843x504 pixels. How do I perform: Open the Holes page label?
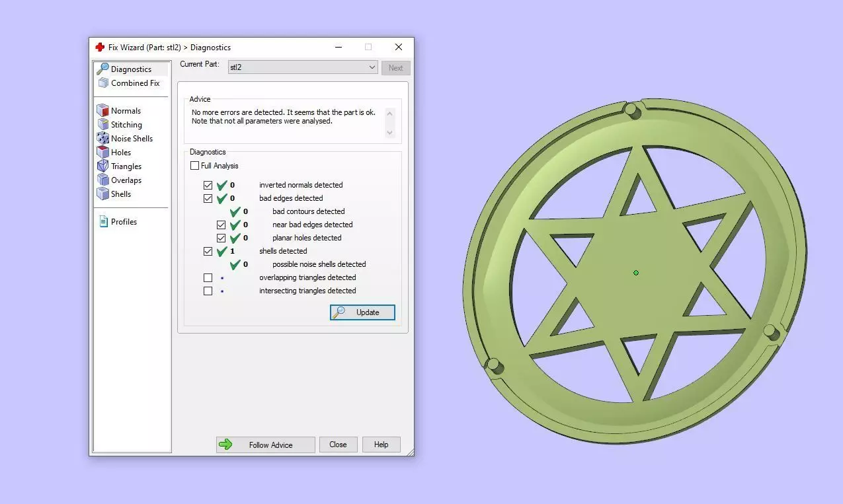tap(121, 153)
